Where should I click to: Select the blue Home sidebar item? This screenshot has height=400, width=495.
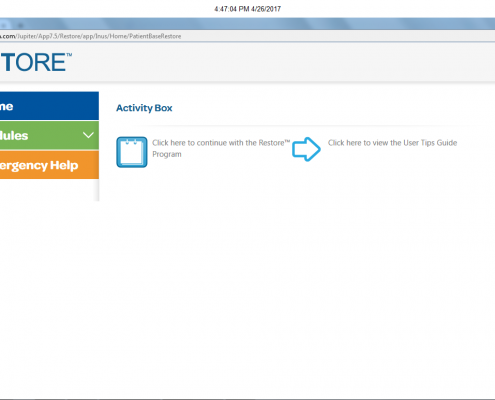49,106
